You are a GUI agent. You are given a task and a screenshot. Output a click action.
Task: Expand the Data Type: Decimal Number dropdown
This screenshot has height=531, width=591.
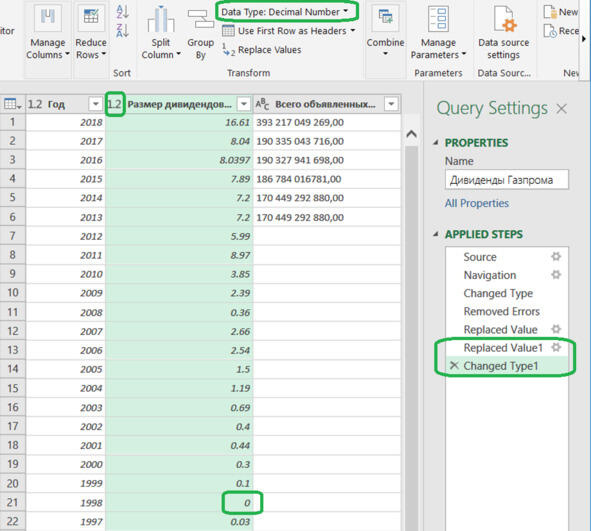click(285, 12)
